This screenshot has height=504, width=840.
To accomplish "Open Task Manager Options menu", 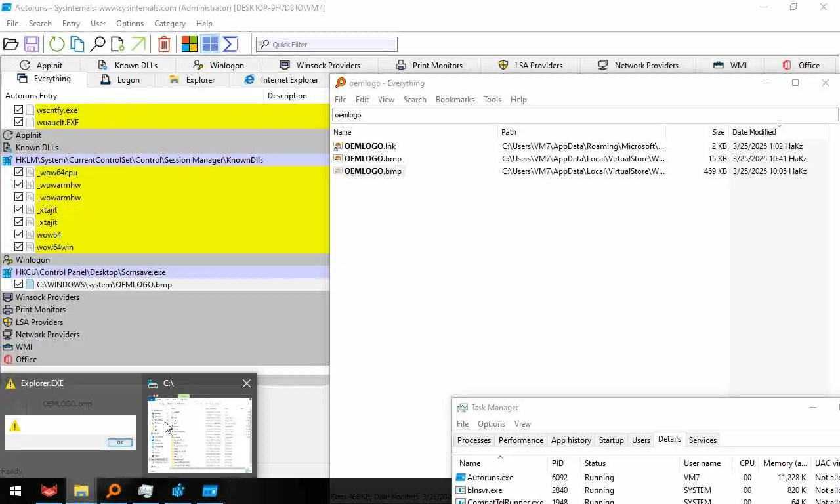I will [x=492, y=424].
